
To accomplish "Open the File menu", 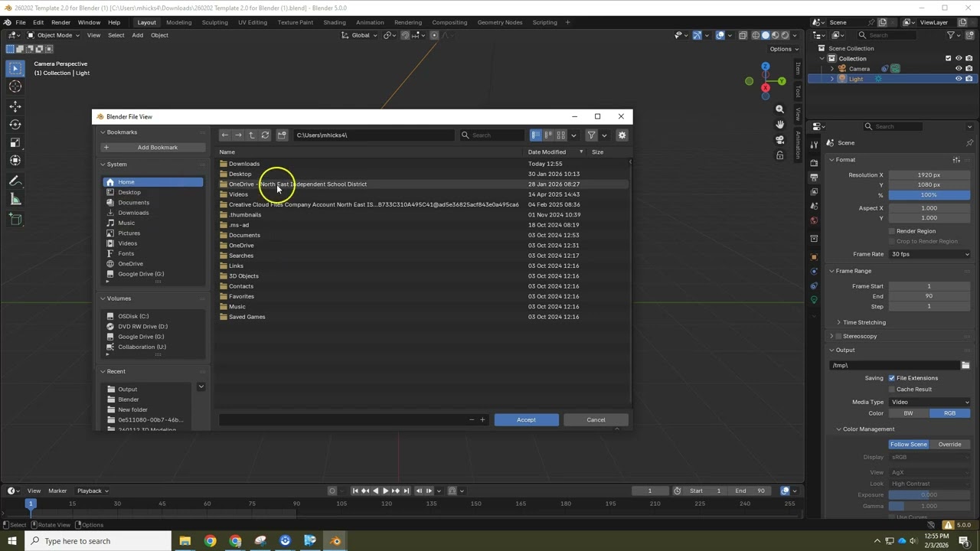I will click(21, 22).
